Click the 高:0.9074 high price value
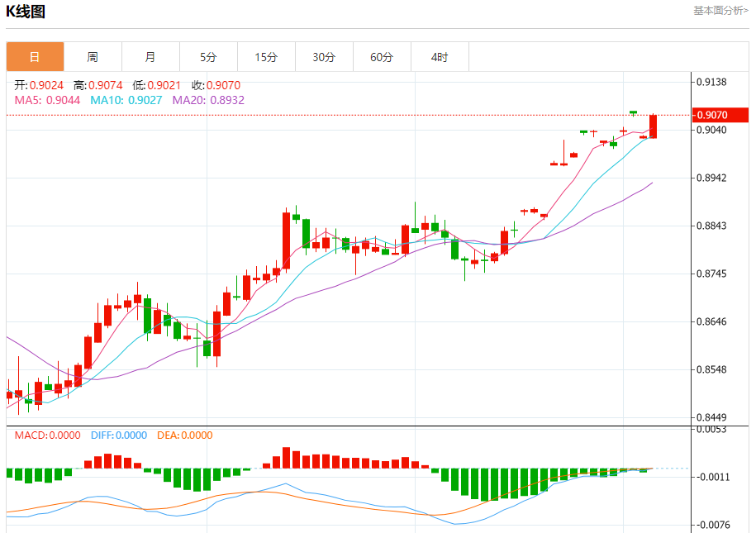756x533 pixels. click(x=97, y=85)
